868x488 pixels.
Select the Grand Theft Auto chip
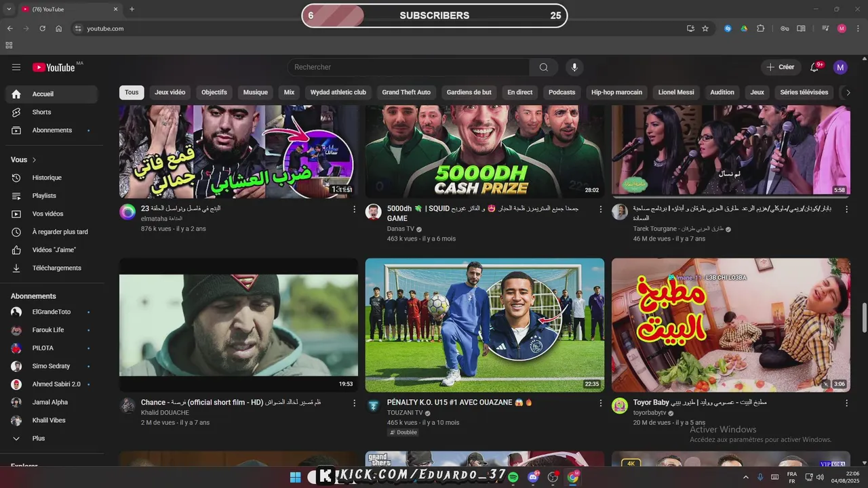tap(406, 92)
